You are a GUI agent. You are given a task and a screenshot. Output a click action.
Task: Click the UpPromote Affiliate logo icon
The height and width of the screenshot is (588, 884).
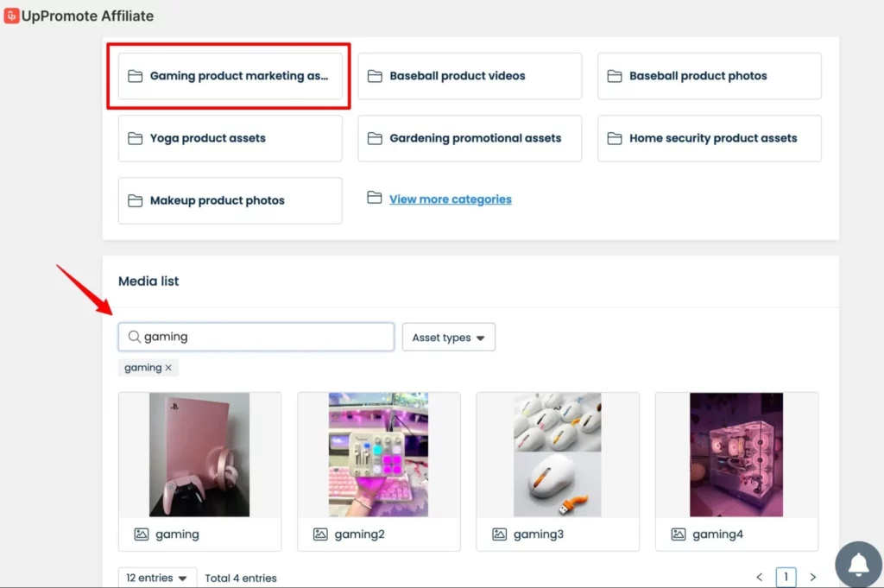point(11,16)
